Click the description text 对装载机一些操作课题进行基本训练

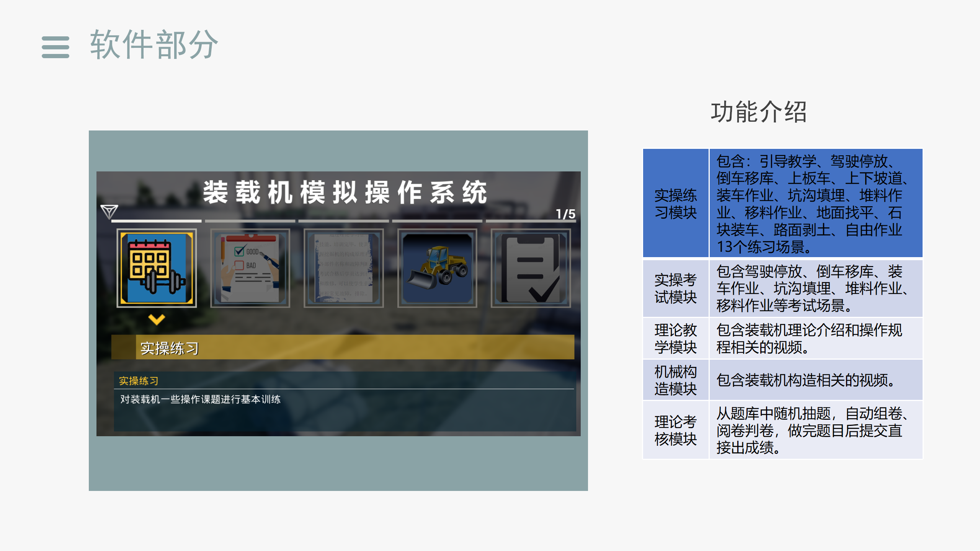(200, 399)
